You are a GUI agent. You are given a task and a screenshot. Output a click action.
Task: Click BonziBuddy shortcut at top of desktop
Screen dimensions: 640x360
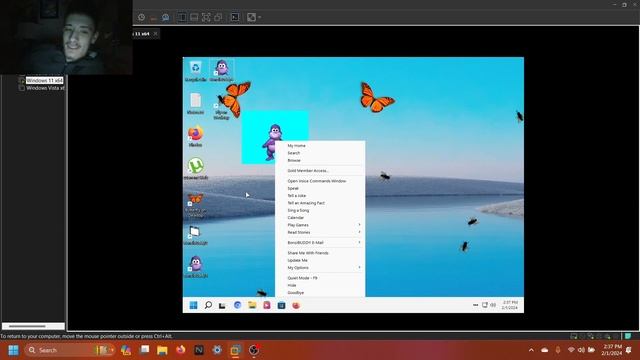coord(222,70)
